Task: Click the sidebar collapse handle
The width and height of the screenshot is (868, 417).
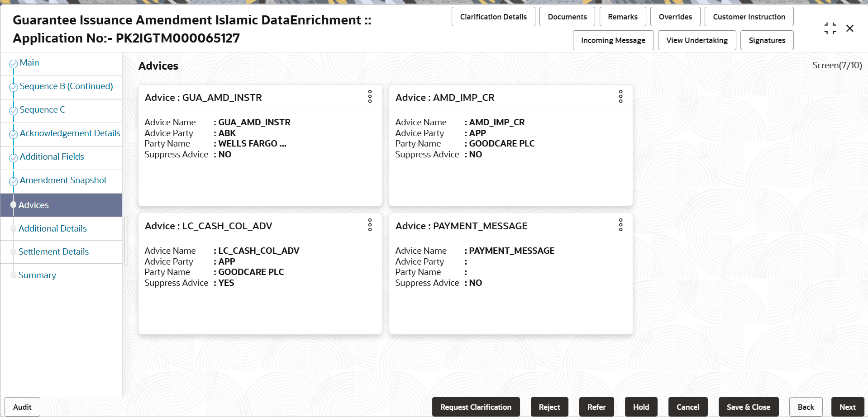Action: pos(126,240)
